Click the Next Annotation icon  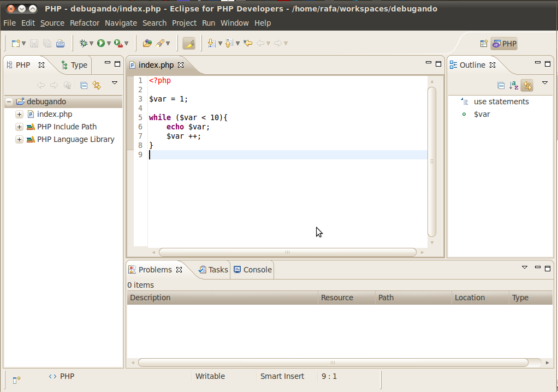[x=211, y=43]
